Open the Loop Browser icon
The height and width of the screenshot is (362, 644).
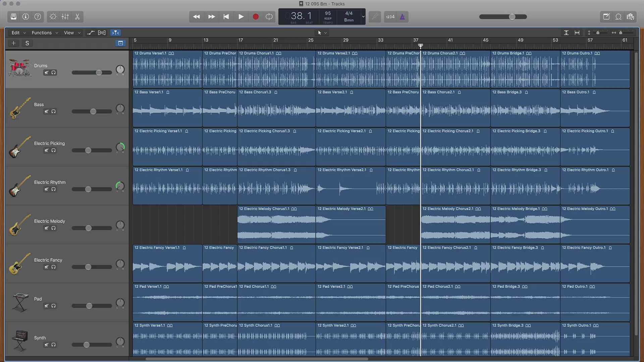pyautogui.click(x=619, y=17)
